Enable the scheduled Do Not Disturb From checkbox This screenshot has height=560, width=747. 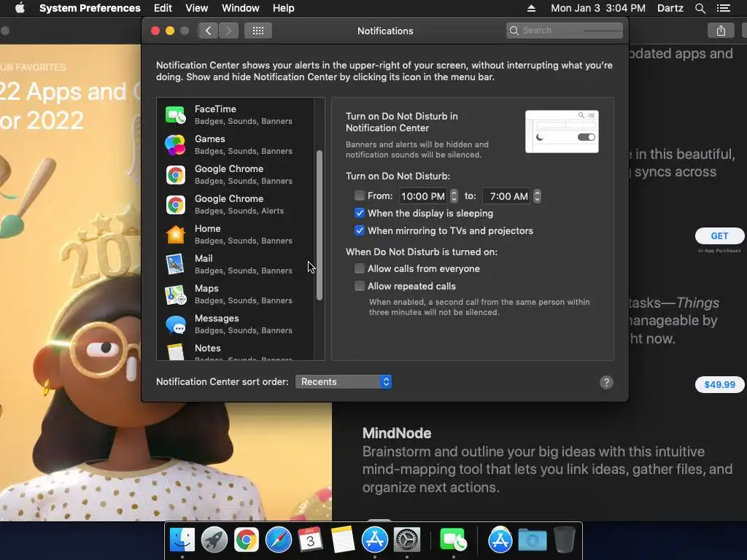359,195
